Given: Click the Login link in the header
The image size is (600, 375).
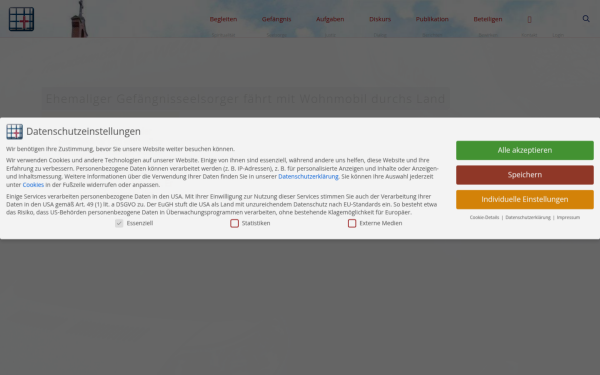Looking at the screenshot, I should 558,35.
